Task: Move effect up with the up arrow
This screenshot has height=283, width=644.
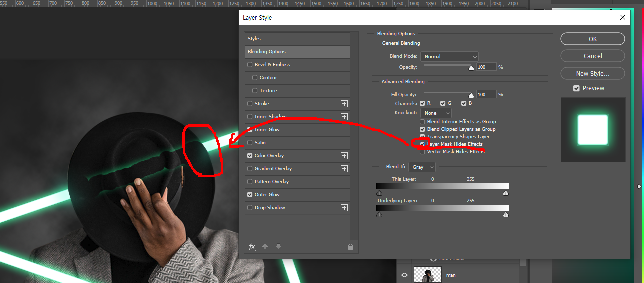Action: point(265,247)
